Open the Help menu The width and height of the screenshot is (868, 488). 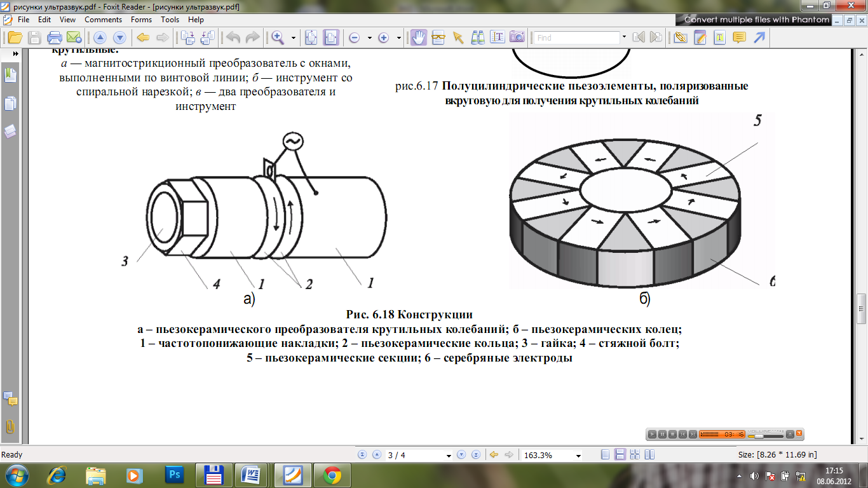click(x=196, y=20)
